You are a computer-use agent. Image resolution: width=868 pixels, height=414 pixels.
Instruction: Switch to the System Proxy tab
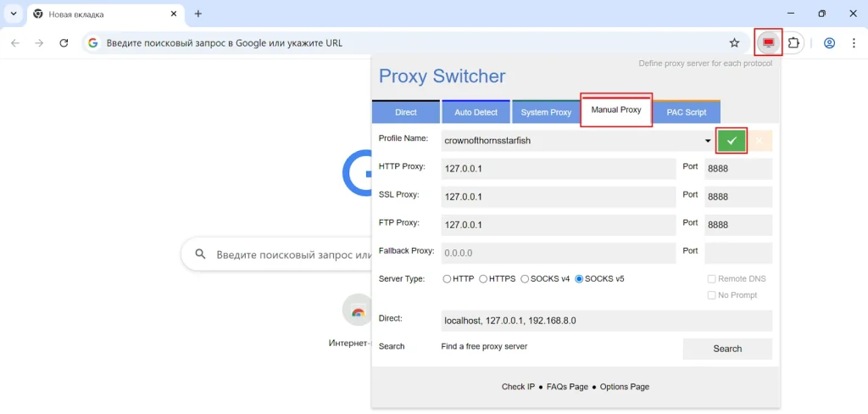pos(546,112)
